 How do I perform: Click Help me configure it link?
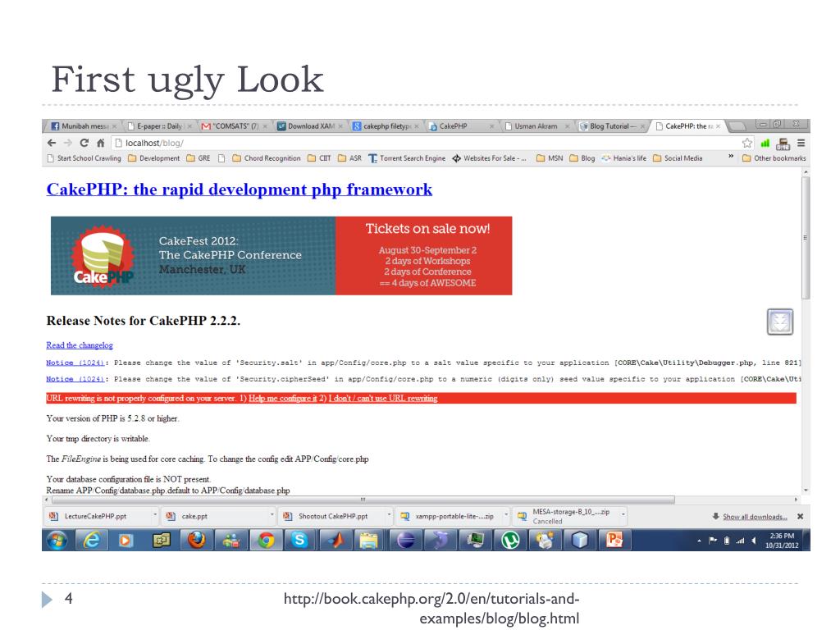283,399
